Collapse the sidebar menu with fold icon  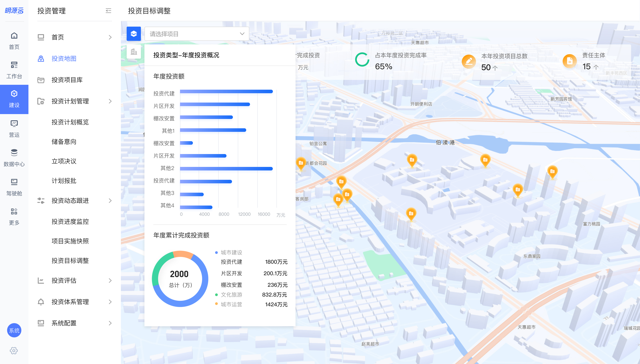(108, 11)
